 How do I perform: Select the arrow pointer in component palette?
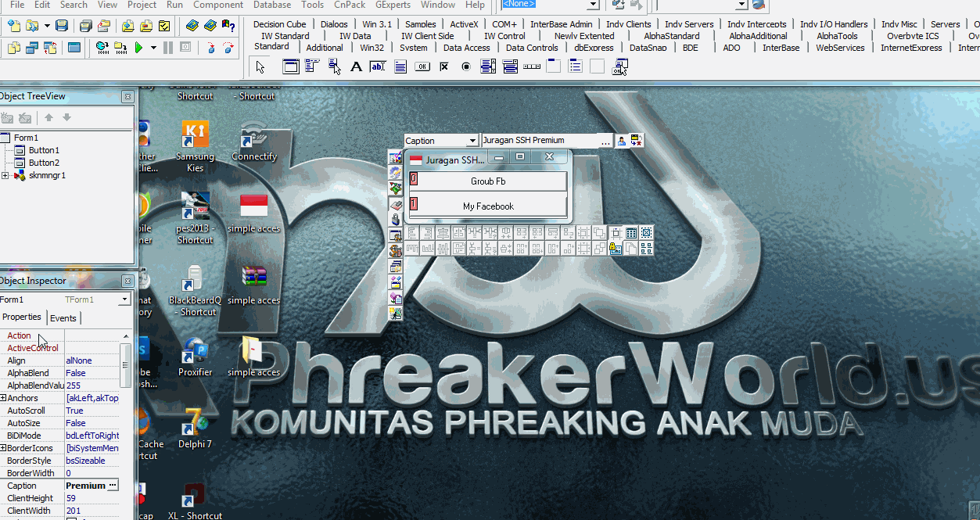click(x=260, y=67)
